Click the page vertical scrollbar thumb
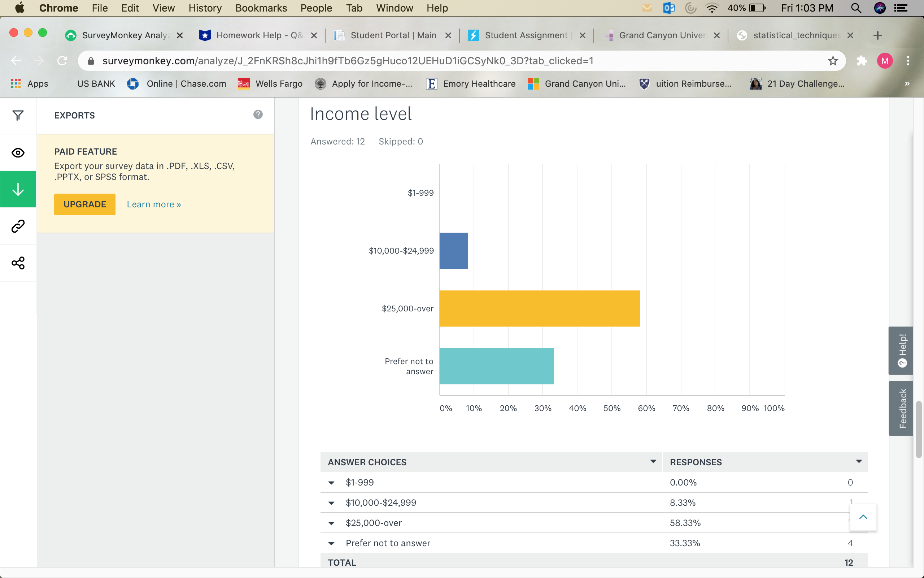 [919, 429]
